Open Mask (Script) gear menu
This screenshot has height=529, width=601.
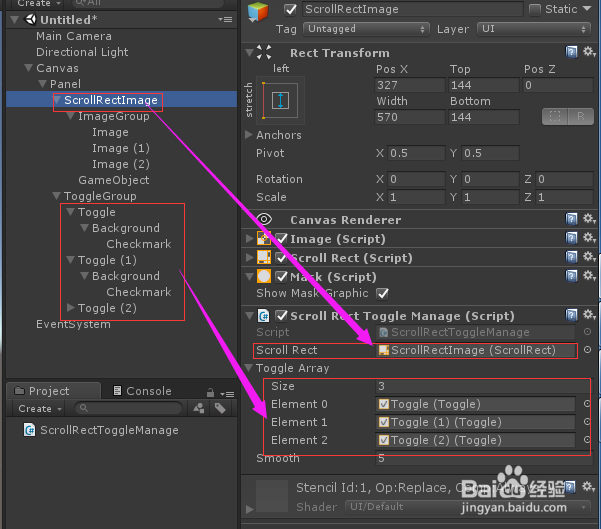[x=589, y=275]
